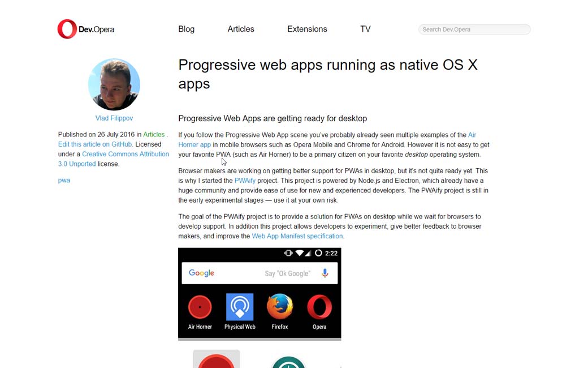This screenshot has width=588, height=368.
Task: Click the Firefox icon in the screenshot
Action: pyautogui.click(x=280, y=307)
